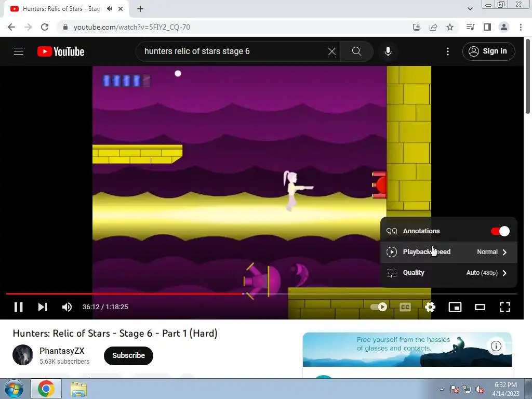This screenshot has height=399, width=532.
Task: Go to the YouTube home logo
Action: point(61,51)
